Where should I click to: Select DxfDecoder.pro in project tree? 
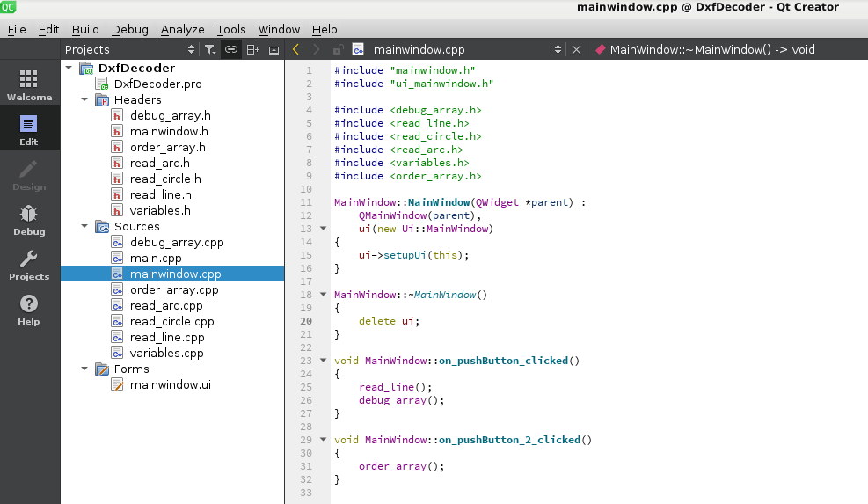click(x=157, y=84)
